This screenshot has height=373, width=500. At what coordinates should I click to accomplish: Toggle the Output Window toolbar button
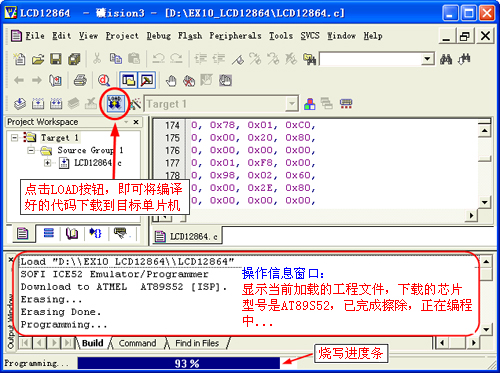click(147, 80)
